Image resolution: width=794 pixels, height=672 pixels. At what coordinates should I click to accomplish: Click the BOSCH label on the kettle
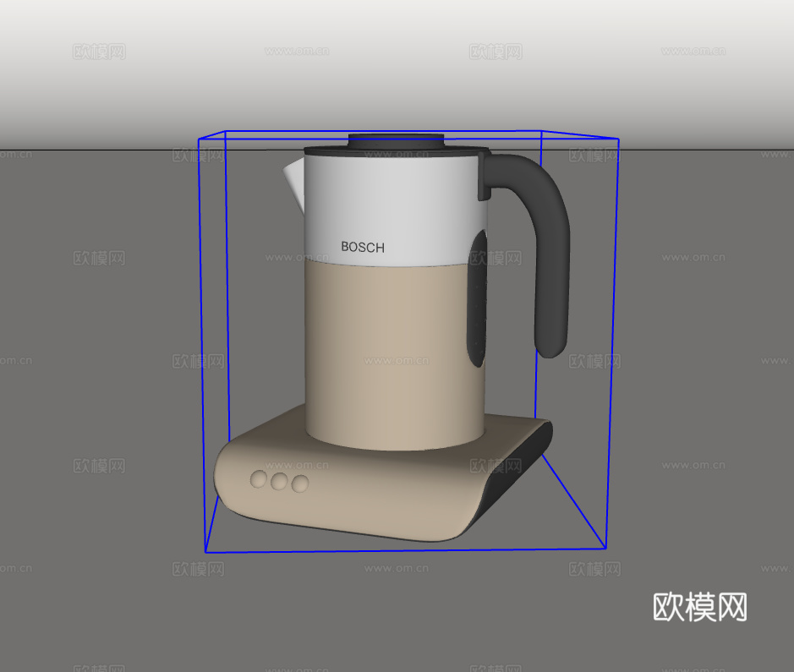point(363,247)
